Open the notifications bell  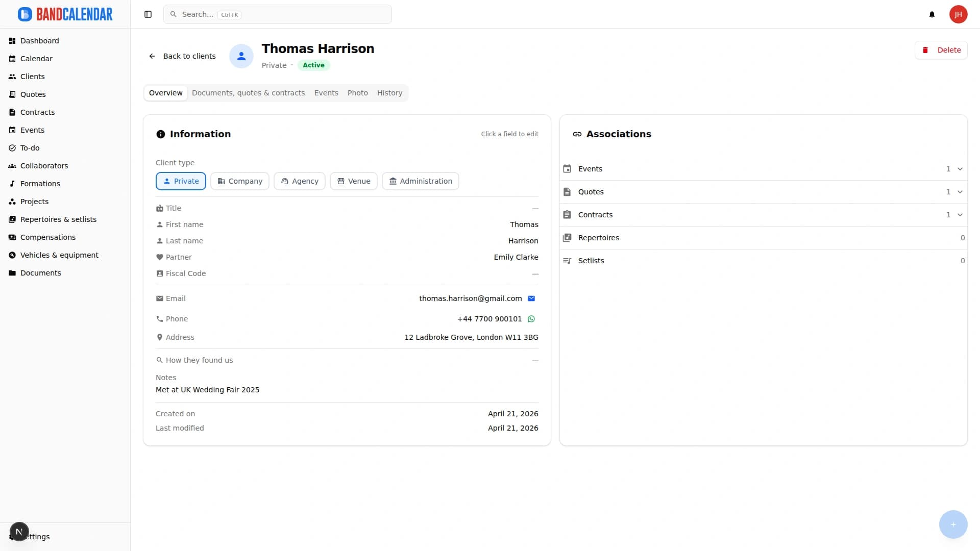(x=932, y=14)
